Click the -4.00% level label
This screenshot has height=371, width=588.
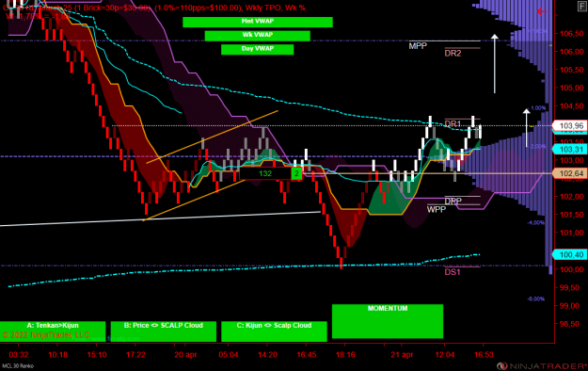pyautogui.click(x=536, y=222)
